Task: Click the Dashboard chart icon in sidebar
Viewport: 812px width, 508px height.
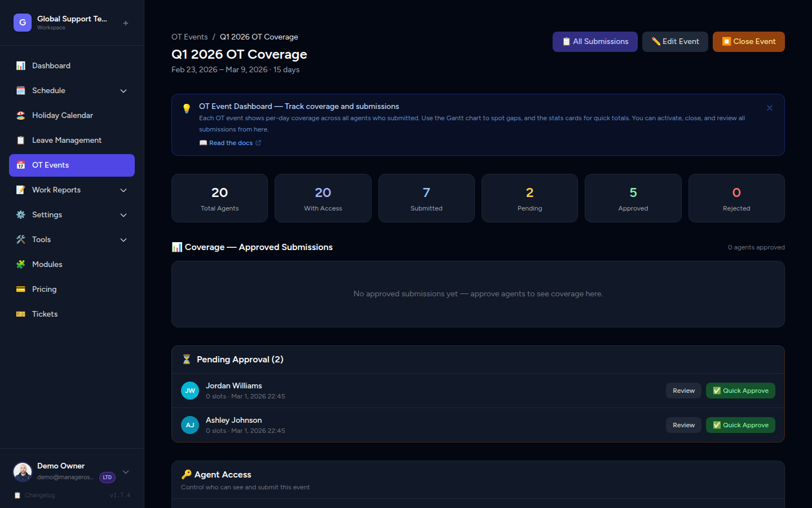Action: tap(21, 65)
